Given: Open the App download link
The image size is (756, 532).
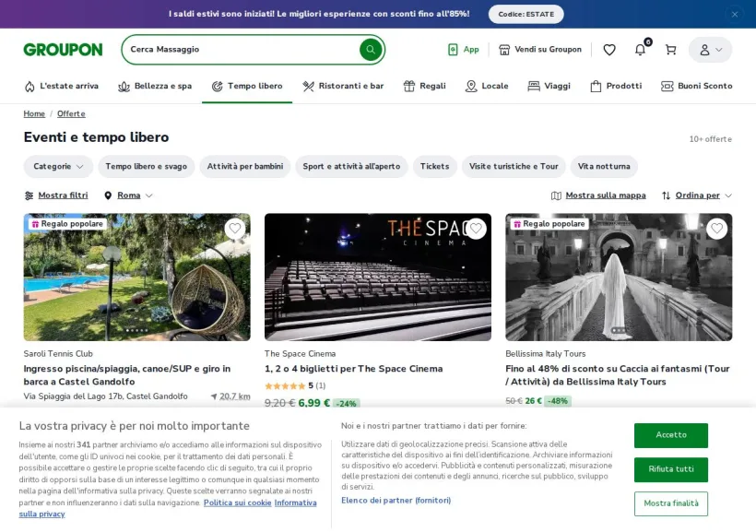Looking at the screenshot, I should pos(464,49).
